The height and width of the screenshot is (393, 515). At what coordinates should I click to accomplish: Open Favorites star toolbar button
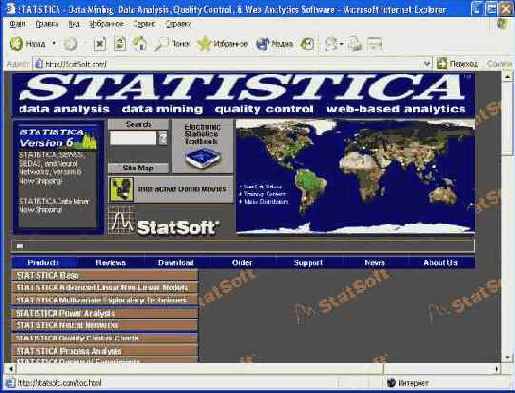tap(204, 44)
